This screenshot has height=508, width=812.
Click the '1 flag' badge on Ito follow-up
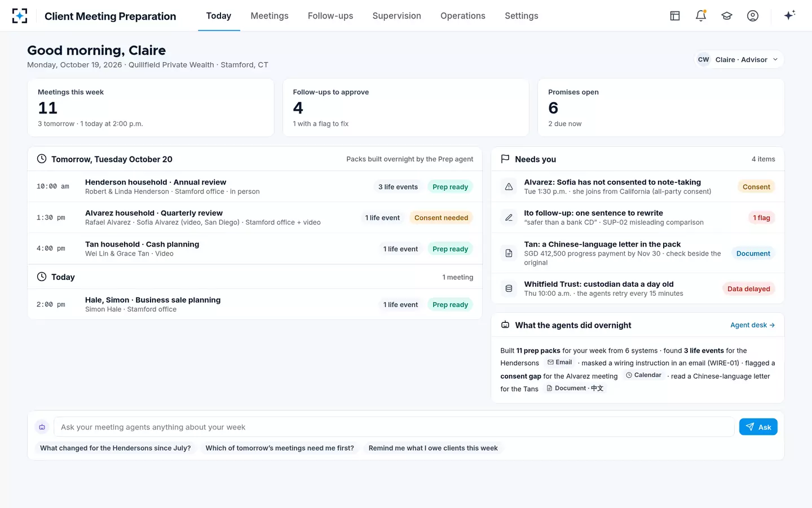point(761,218)
